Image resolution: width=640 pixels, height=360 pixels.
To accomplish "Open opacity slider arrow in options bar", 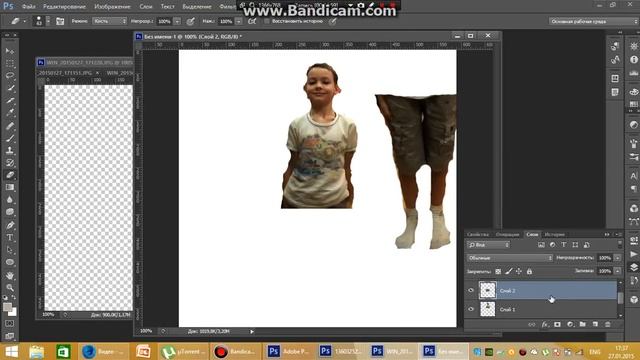I will (x=177, y=21).
